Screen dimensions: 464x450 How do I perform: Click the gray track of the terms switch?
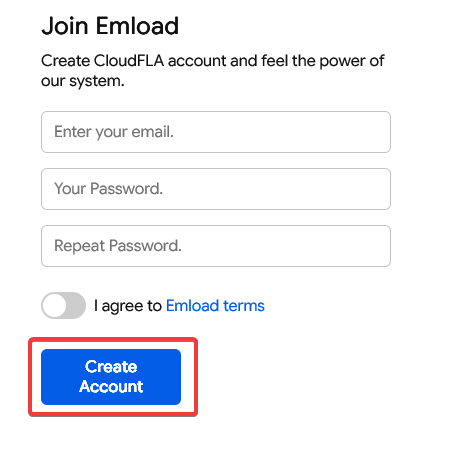[76, 305]
